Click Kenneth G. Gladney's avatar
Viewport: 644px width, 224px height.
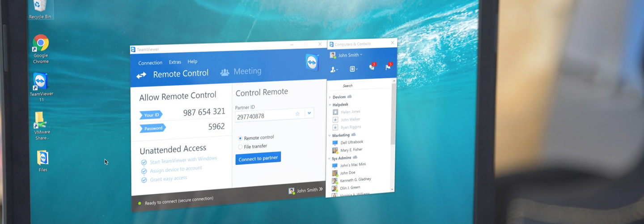(x=335, y=181)
